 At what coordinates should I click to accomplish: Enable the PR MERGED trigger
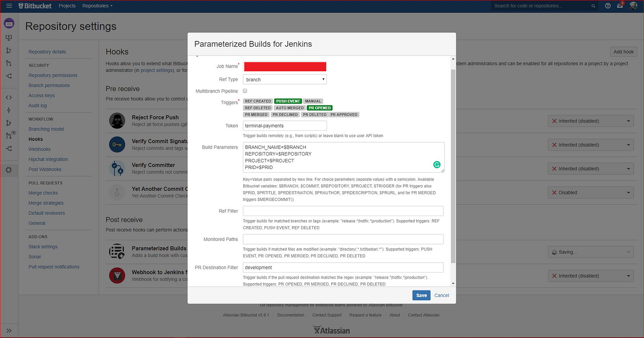(x=256, y=114)
